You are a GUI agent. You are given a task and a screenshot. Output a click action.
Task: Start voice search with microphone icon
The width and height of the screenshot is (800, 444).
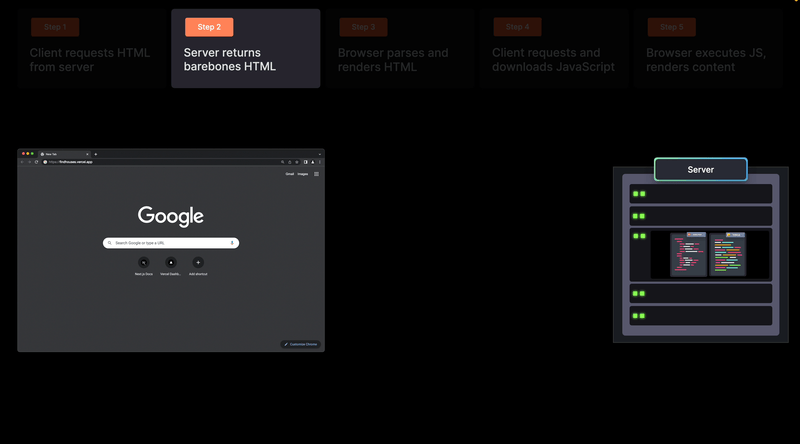[232, 243]
